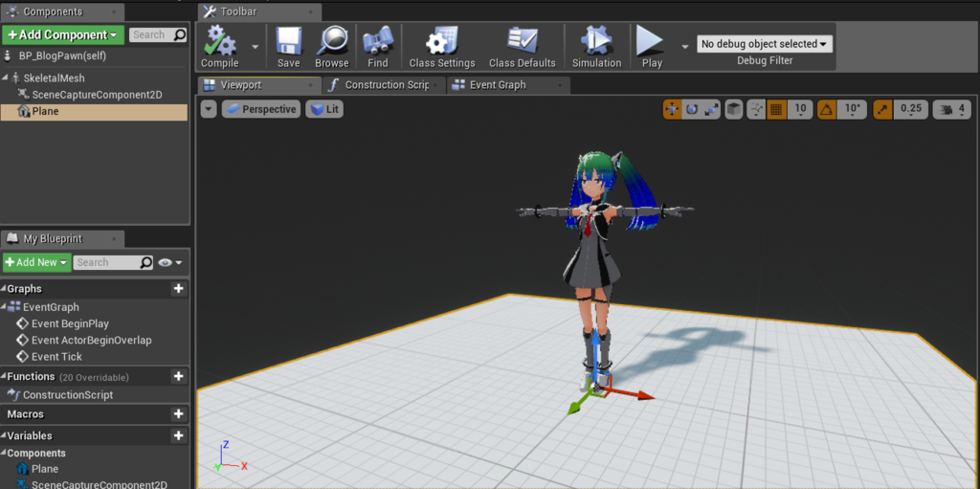Browse to asset in Content Browser

[332, 47]
